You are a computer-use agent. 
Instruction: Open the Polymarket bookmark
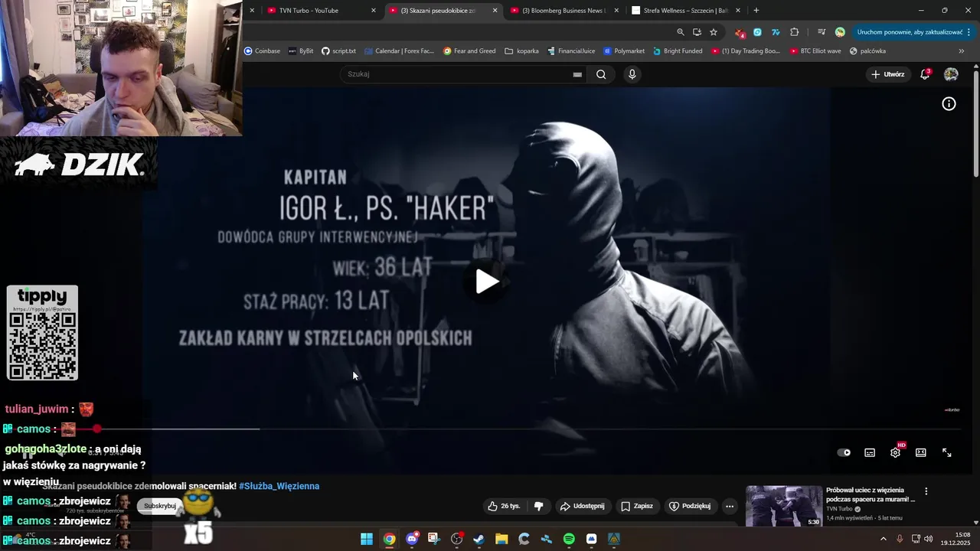point(624,51)
